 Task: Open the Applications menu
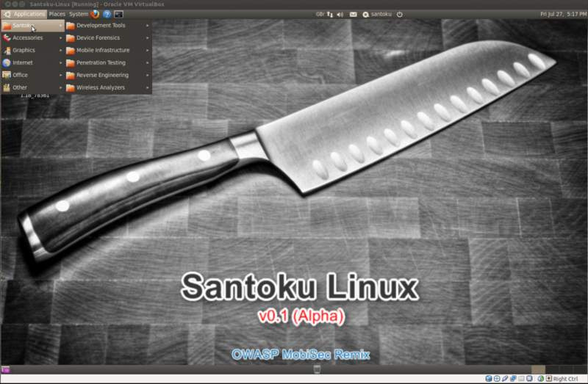[x=24, y=14]
